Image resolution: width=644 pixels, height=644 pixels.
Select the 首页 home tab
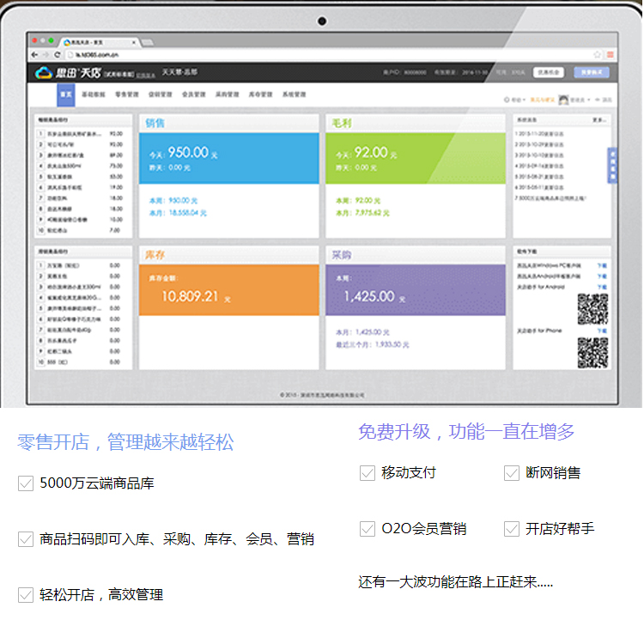tap(65, 94)
